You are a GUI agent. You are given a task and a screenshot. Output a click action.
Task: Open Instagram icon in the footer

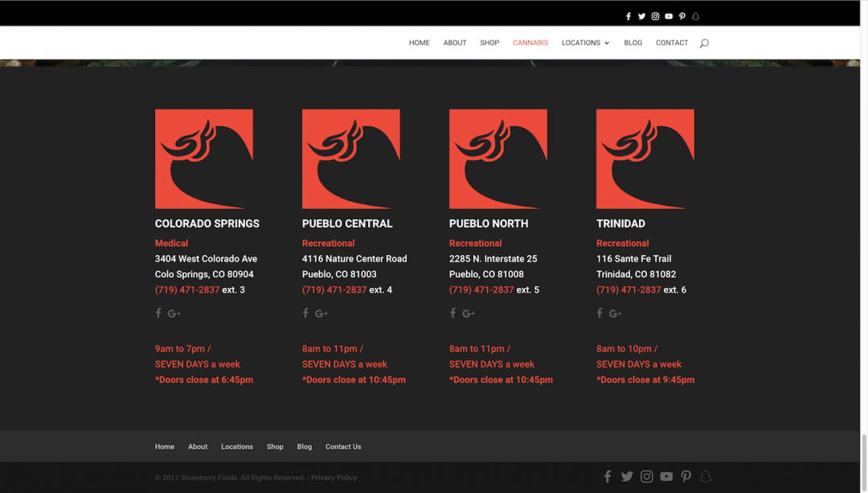[x=647, y=477]
